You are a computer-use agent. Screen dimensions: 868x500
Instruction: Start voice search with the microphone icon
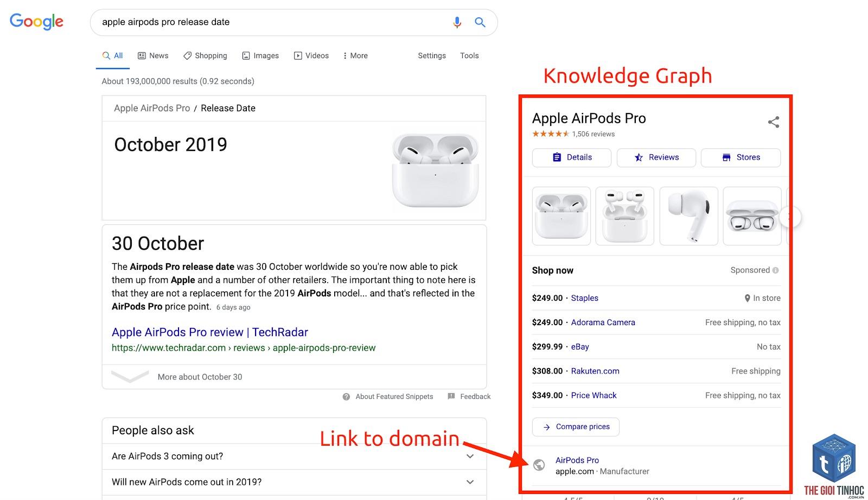pyautogui.click(x=457, y=22)
